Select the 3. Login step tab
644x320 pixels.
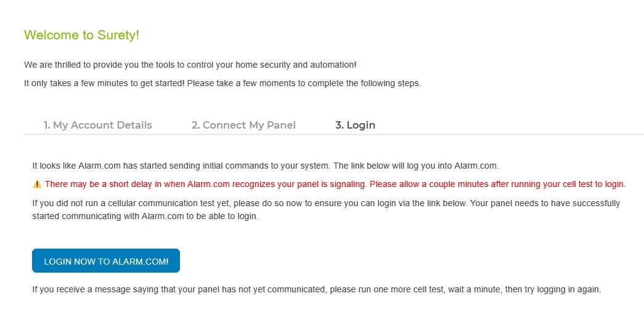click(x=355, y=125)
